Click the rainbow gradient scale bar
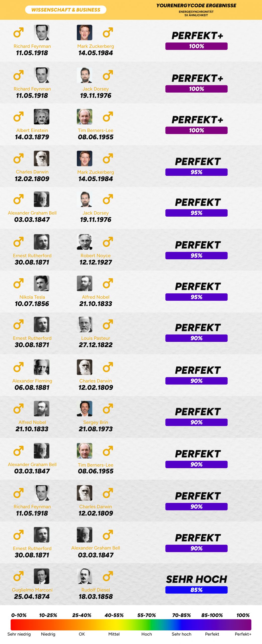Image resolution: width=262 pixels, height=644 pixels. 131,625
